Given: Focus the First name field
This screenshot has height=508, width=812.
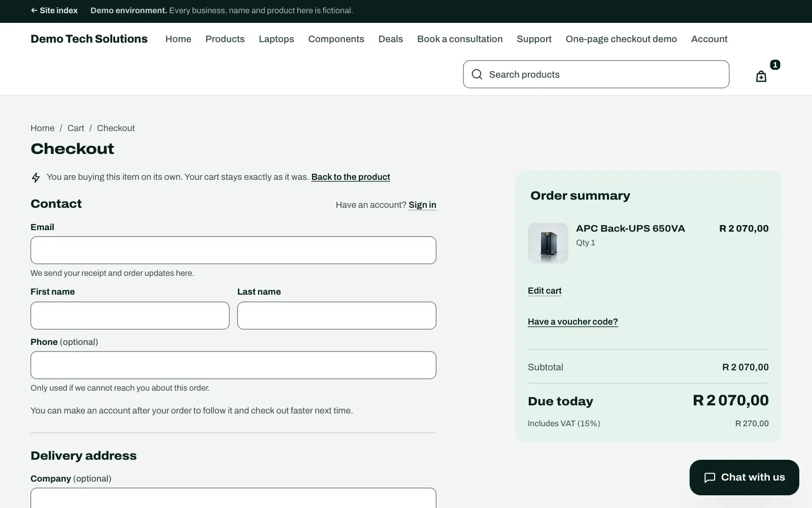Looking at the screenshot, I should coord(130,315).
